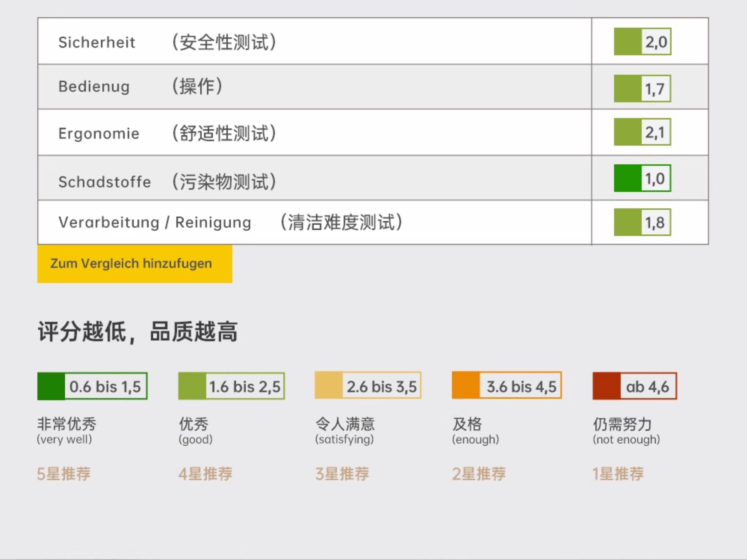
Task: Select the Verarbeitung / Reinigung row label
Action: [155, 222]
